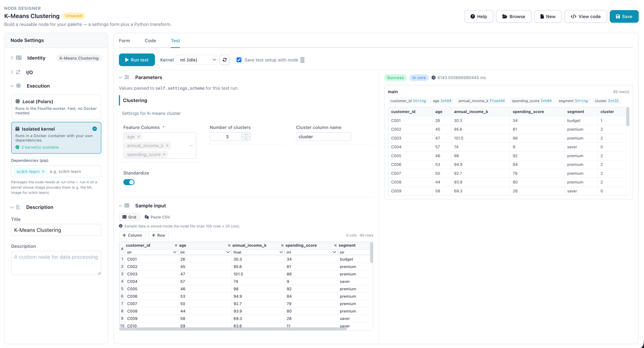Turn off the Standardize toggle
Viewport: 644px width, 348px height.
pos(129,182)
